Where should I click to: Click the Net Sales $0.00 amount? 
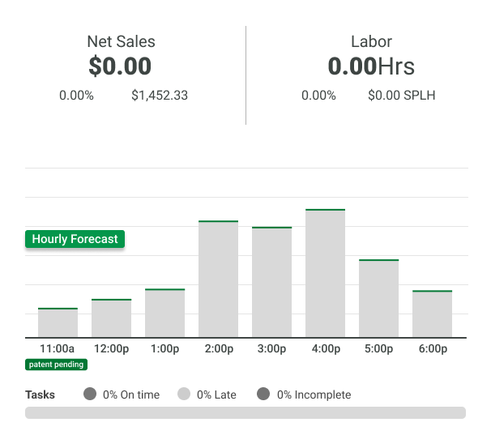120,66
